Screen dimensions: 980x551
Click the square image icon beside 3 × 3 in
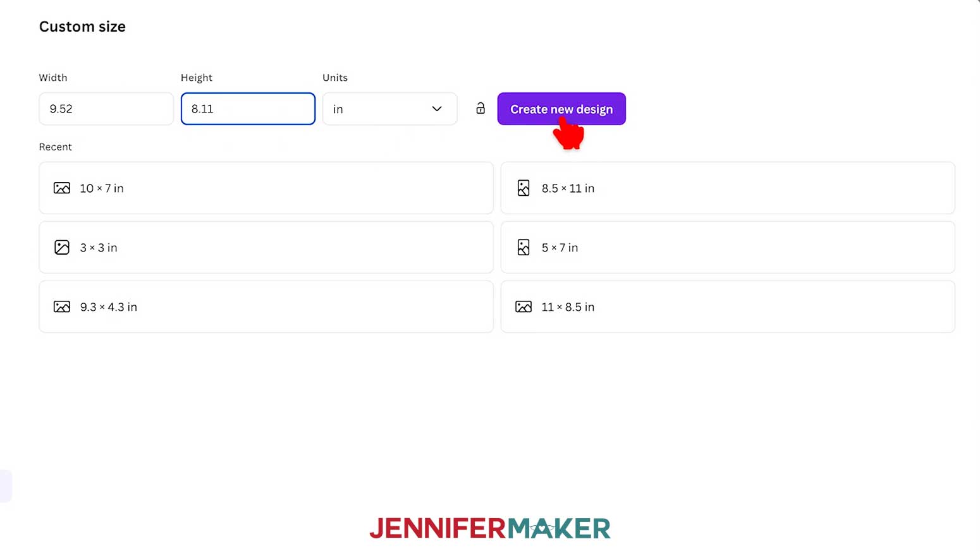coord(62,248)
